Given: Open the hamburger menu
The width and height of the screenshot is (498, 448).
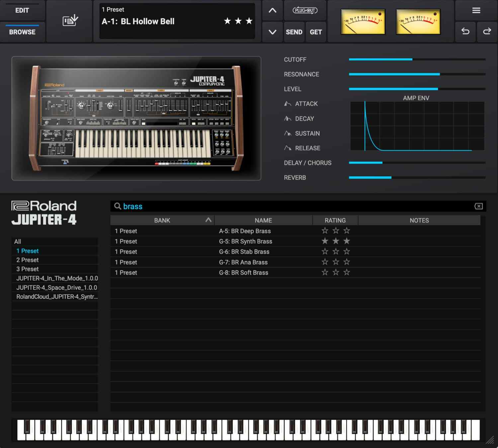Looking at the screenshot, I should [x=476, y=11].
